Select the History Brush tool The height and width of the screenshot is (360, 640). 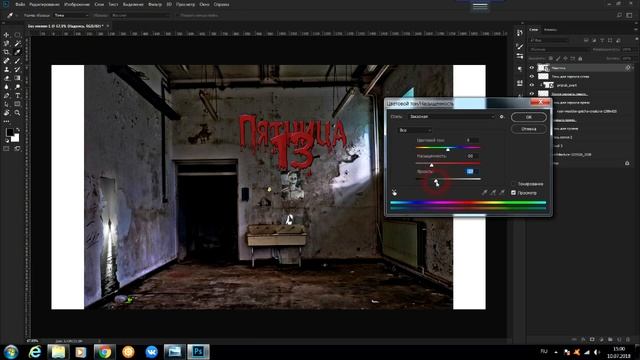tap(17, 69)
